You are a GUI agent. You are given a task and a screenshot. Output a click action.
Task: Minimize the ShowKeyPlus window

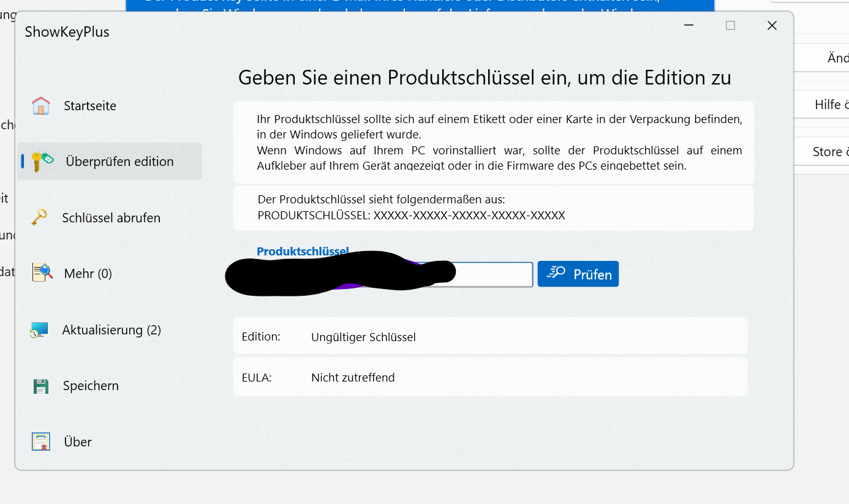689,25
